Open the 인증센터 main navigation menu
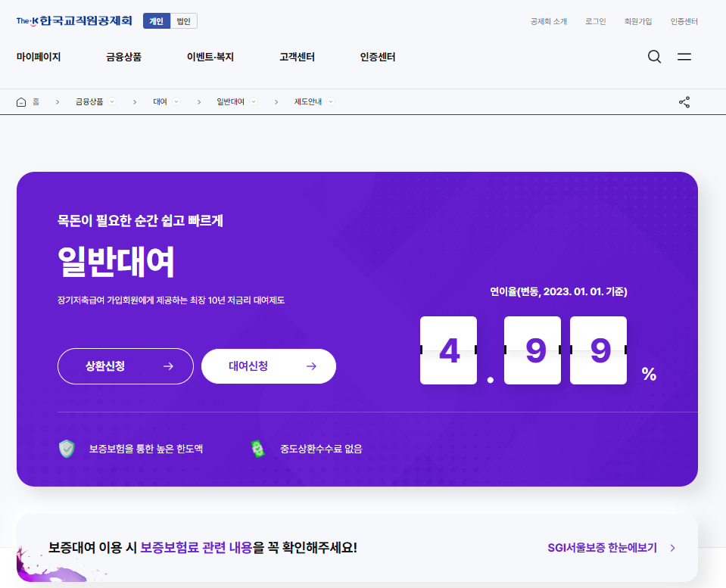This screenshot has height=588, width=726. click(378, 57)
